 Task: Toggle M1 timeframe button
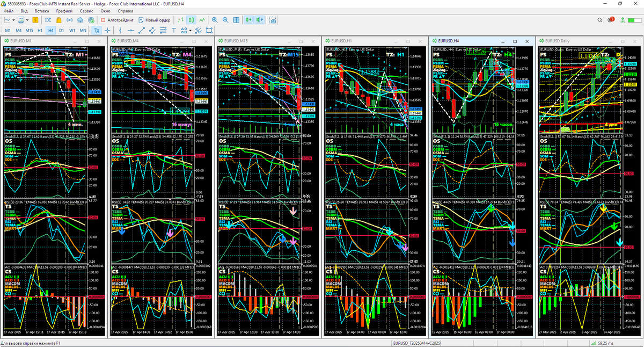click(8, 31)
